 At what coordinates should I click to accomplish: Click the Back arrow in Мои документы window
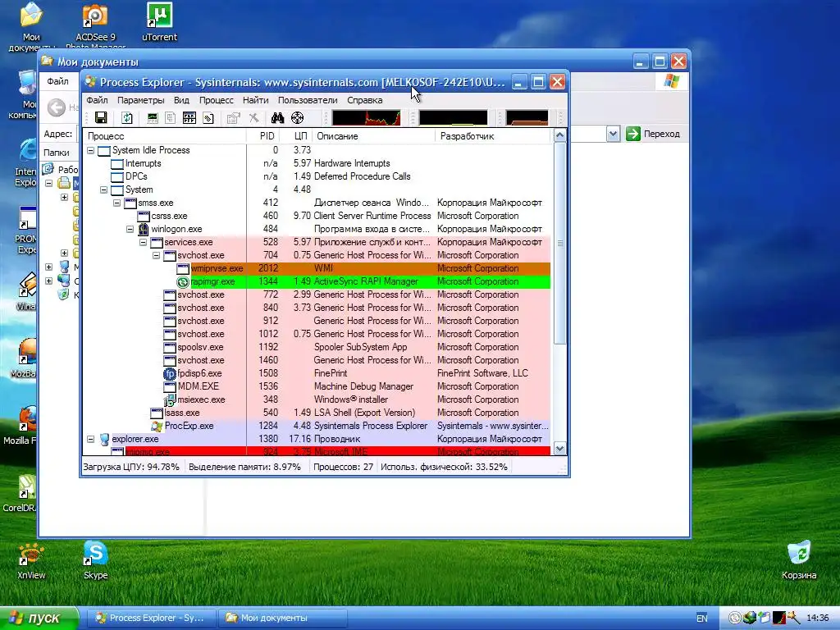coord(57,107)
